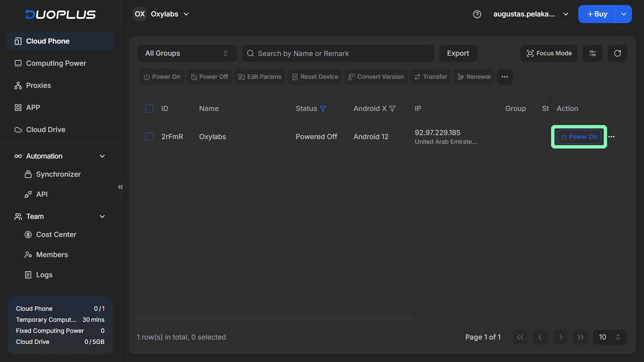Click the blue Buy button
The width and height of the screenshot is (644, 362).
click(x=597, y=14)
